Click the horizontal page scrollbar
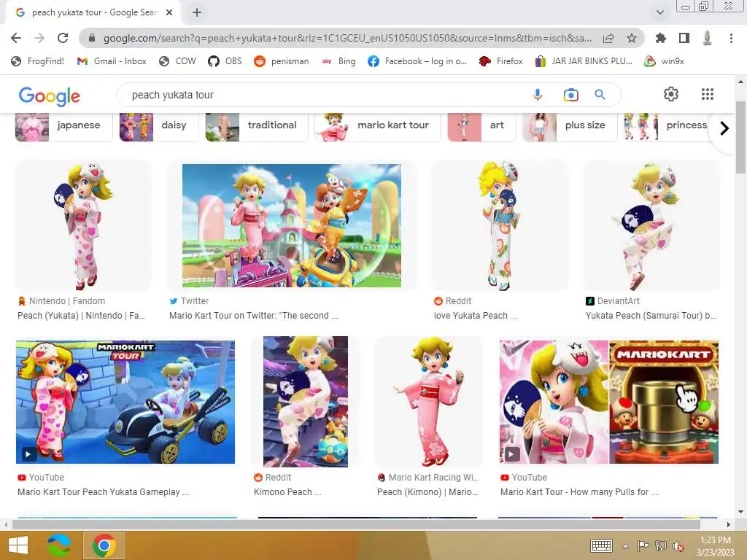Screen dimensions: 747x560 point(356,524)
